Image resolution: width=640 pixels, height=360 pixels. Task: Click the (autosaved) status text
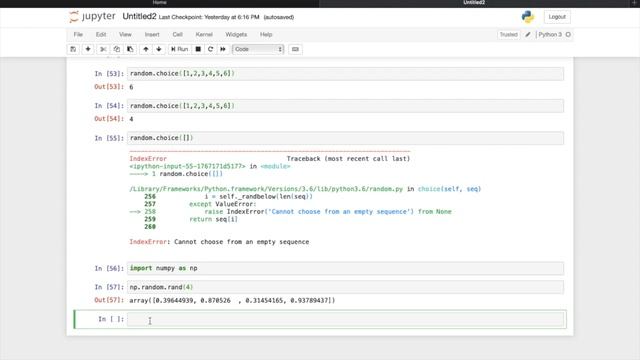(x=279, y=17)
